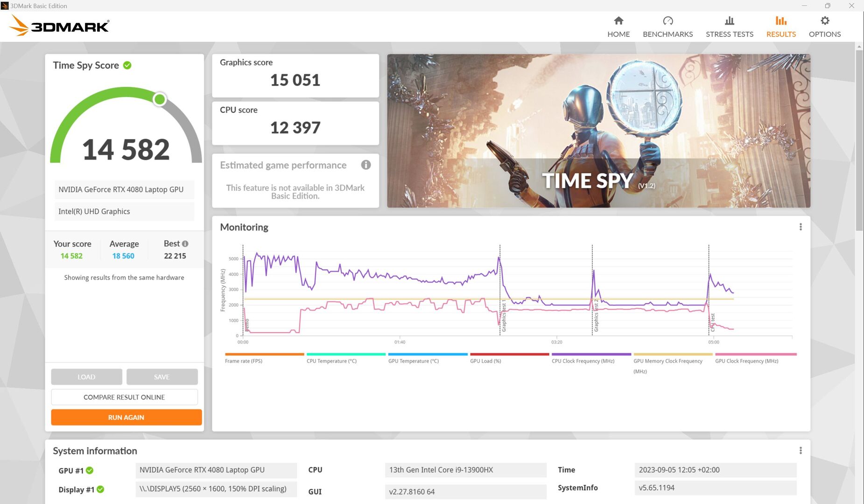Image resolution: width=864 pixels, height=504 pixels.
Task: Click 'Showing results from the same hardware' text
Action: click(x=124, y=278)
